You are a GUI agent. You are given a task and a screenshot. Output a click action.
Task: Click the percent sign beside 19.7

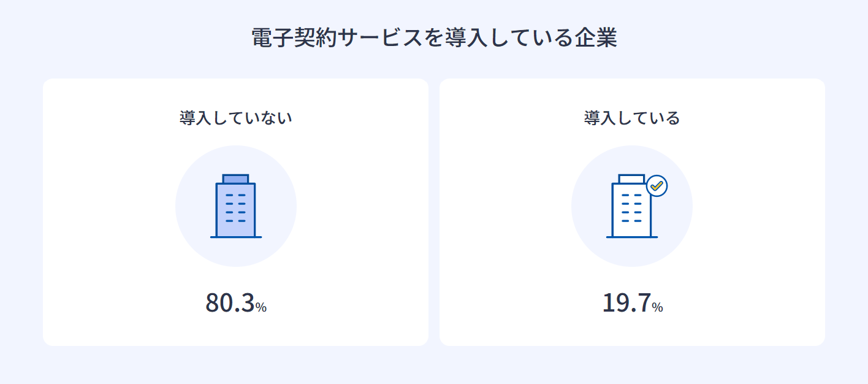[657, 307]
